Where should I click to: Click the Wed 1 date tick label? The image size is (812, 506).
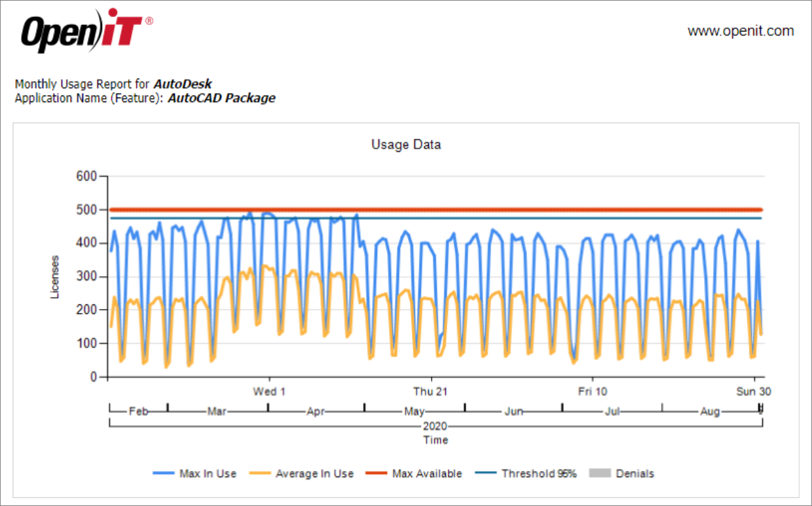pos(269,391)
